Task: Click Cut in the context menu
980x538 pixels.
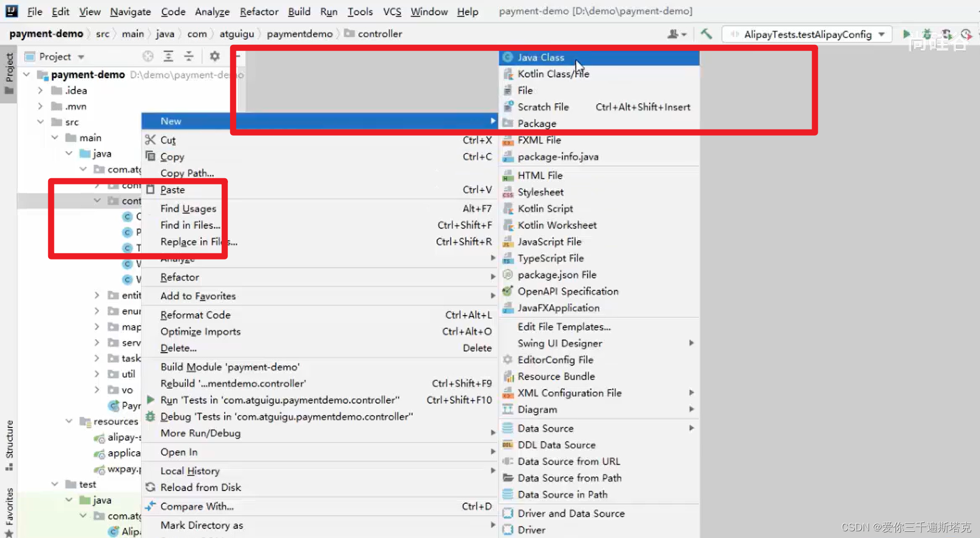Action: 320,140
